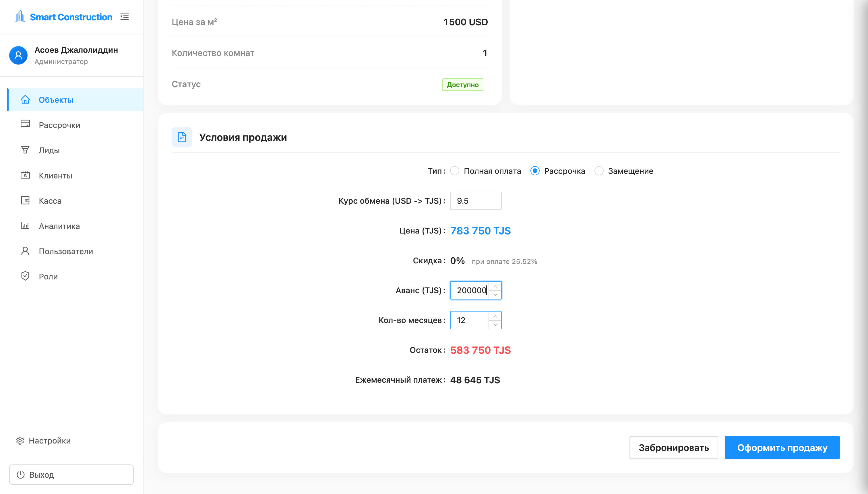
Task: Decrease Аванс (TJS) with the down arrow
Action: (495, 295)
